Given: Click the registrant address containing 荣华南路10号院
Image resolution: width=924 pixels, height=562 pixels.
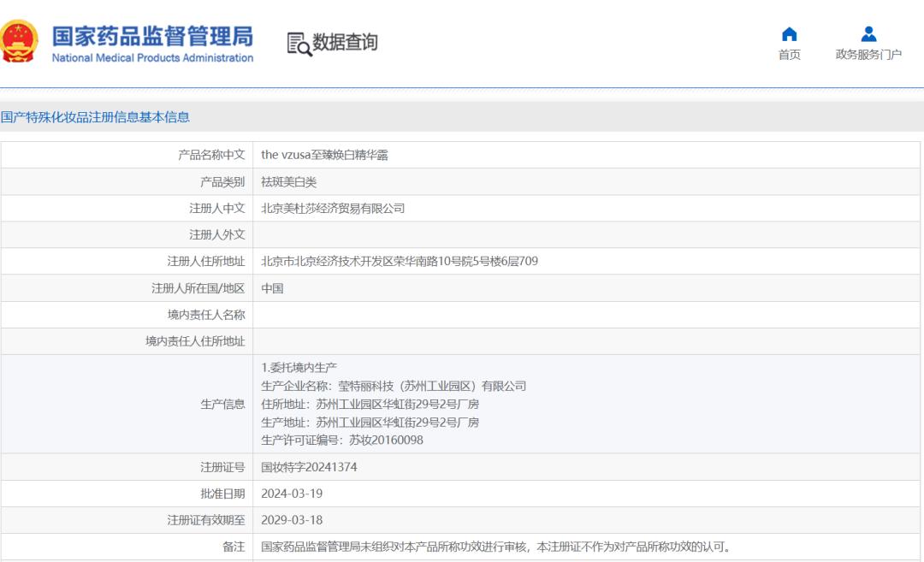Looking at the screenshot, I should point(400,262).
